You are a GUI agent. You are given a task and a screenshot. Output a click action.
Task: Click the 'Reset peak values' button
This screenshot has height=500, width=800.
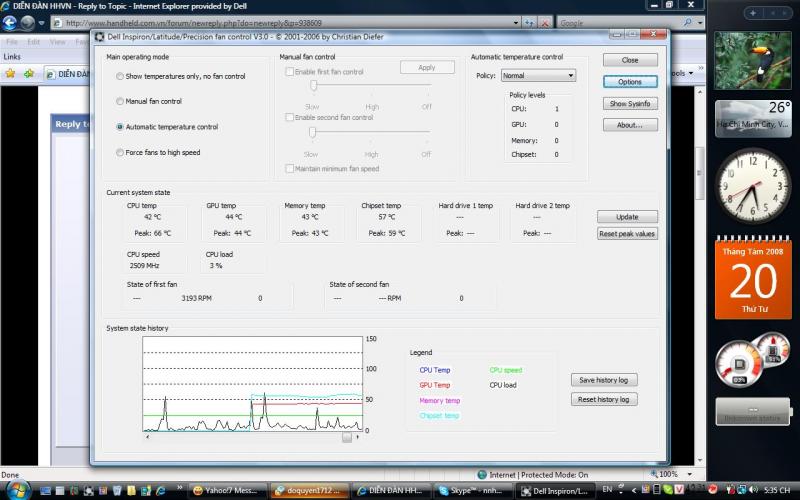[627, 233]
